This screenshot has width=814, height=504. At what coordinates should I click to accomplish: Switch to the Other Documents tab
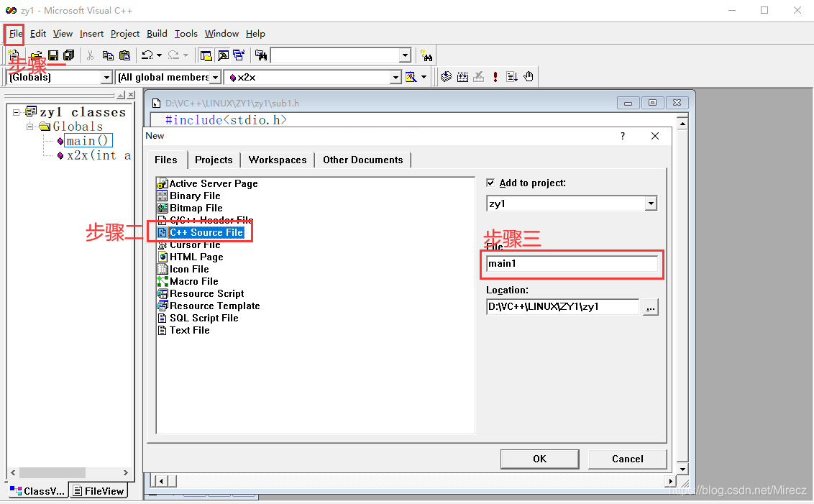point(363,160)
